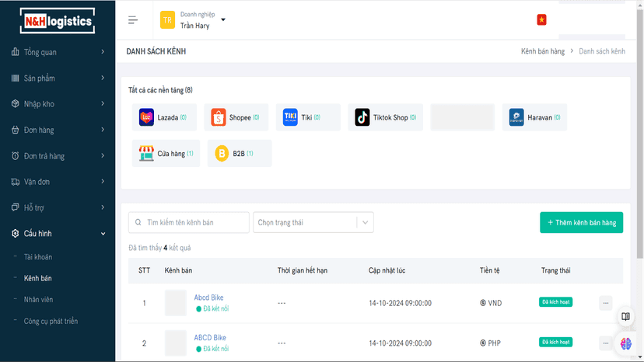Click Đã kết nối status under Abcd Bike

212,308
